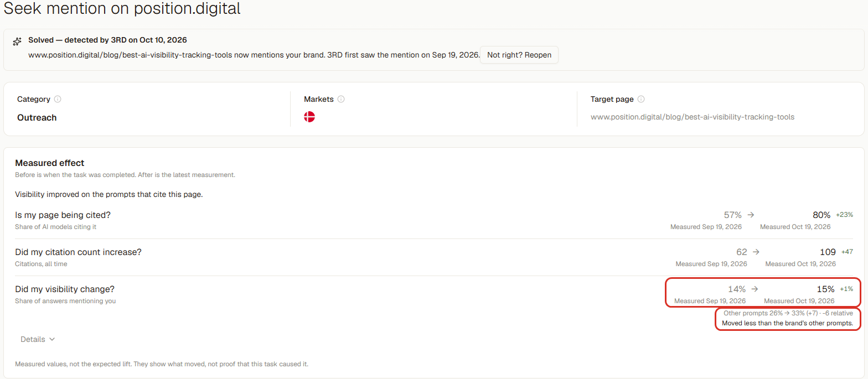Click "Moved less than the brand's other prompts."

[788, 323]
